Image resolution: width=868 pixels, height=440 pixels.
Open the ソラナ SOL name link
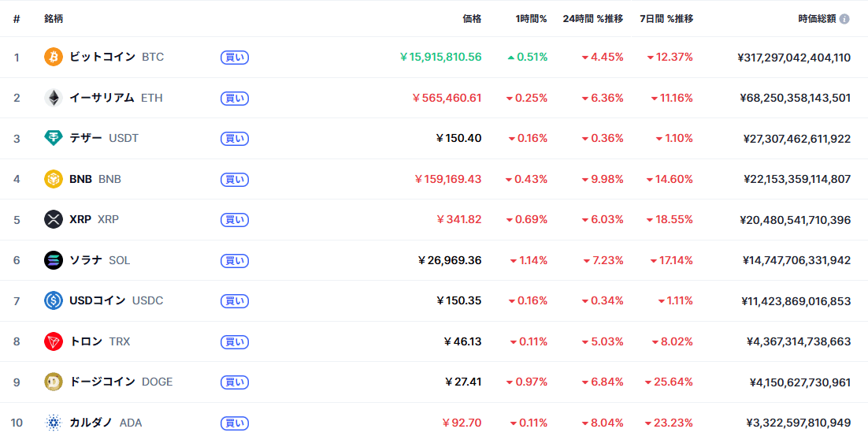(x=99, y=260)
